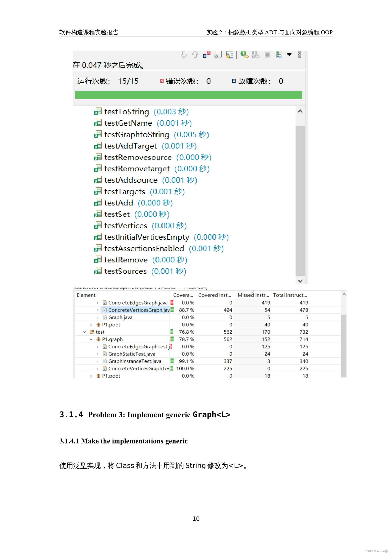Screen dimensions: 392x555
Task: Expand the ConcreteVerticesGraph.java node
Action: point(97,310)
